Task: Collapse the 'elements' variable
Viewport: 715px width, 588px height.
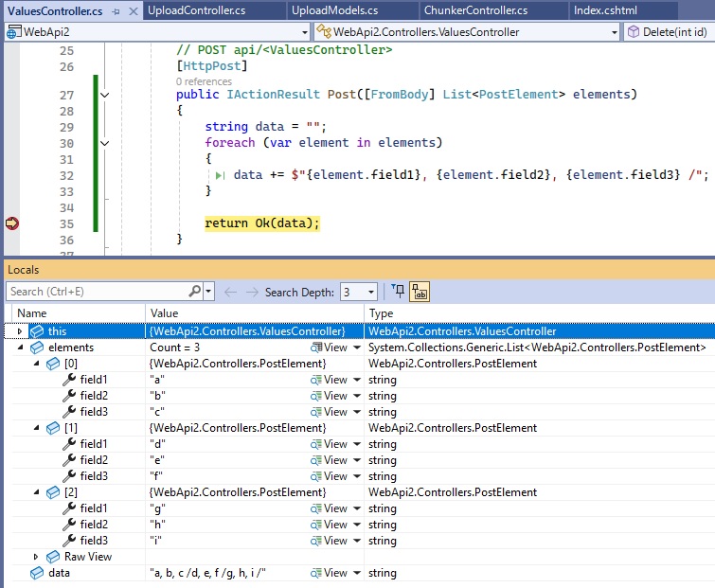Action: (20, 347)
